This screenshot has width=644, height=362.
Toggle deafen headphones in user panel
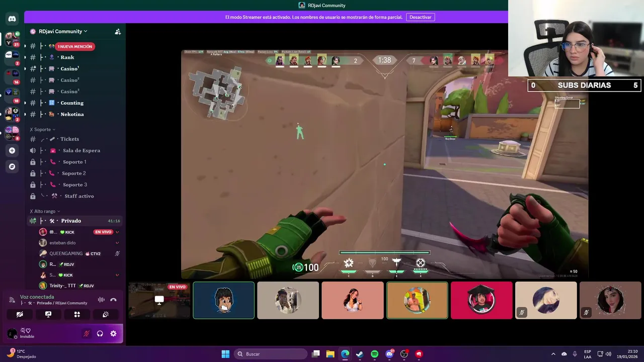[100, 333]
